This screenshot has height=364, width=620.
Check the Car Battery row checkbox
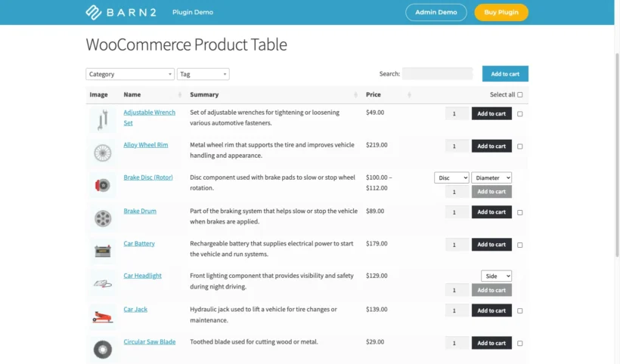click(x=520, y=245)
